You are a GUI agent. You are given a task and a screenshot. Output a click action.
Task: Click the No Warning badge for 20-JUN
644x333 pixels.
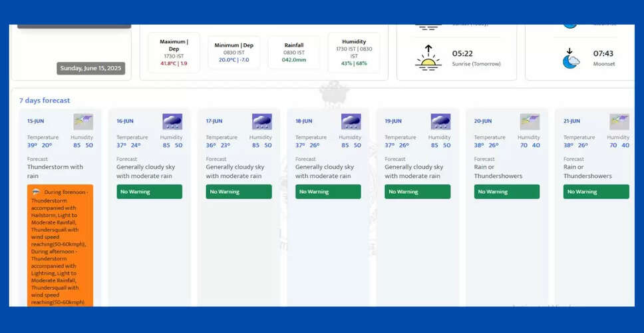click(507, 192)
